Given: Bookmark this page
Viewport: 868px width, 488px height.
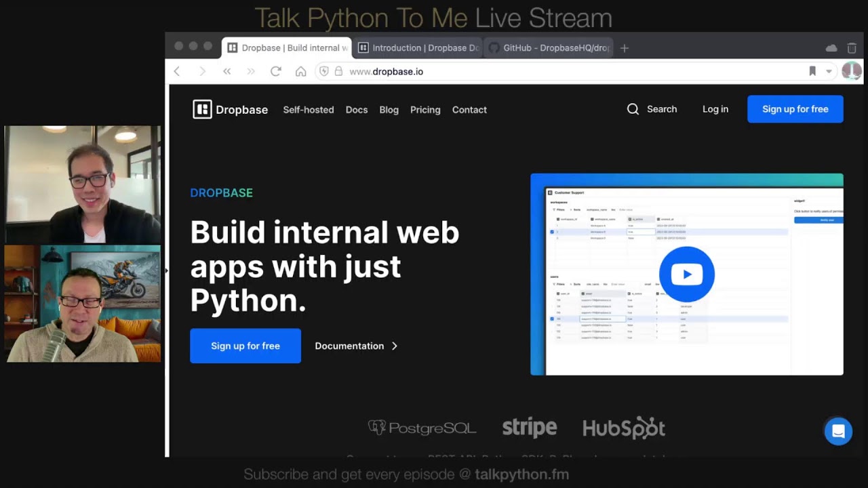Looking at the screenshot, I should (x=812, y=71).
